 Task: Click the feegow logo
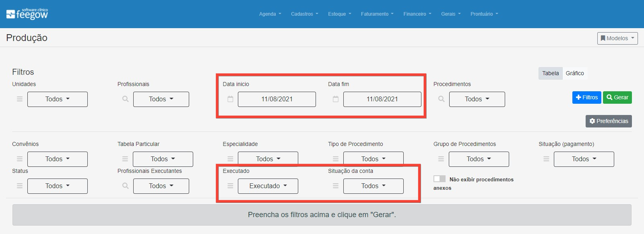click(x=27, y=14)
